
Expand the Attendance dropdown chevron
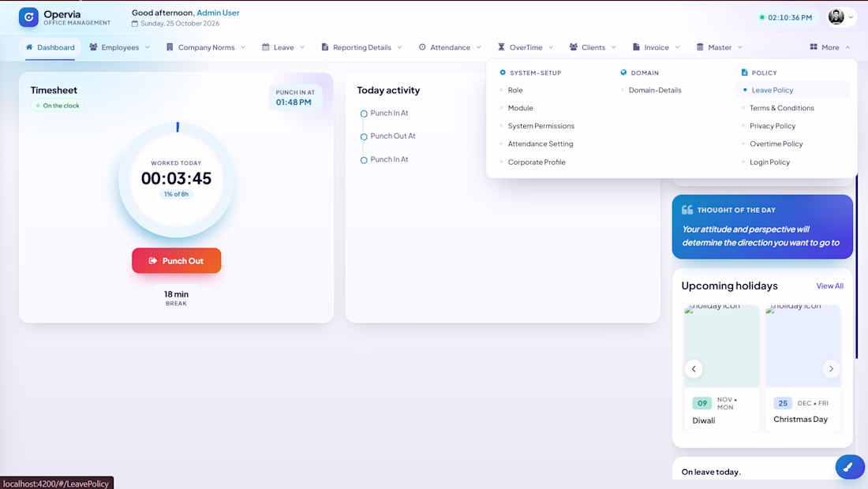tap(479, 47)
